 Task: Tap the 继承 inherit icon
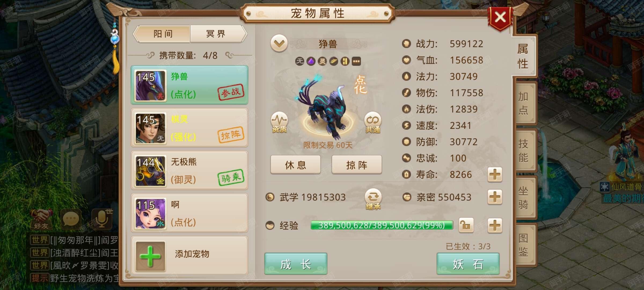373,199
